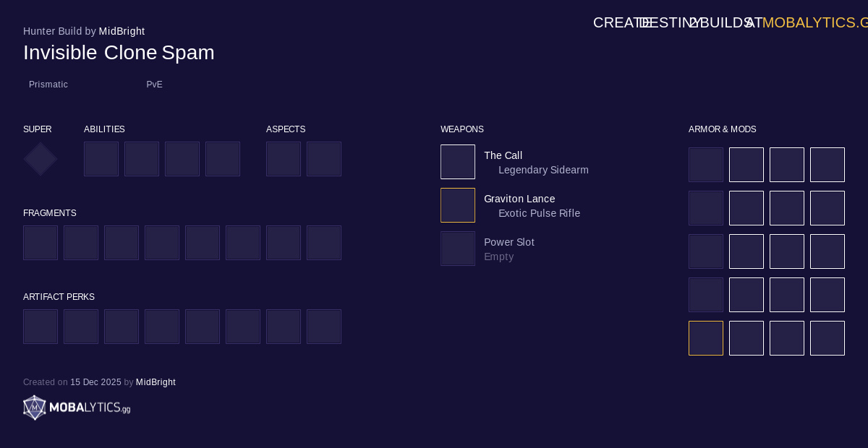Viewport: 868px width, 448px height.
Task: Select the last Fragments slot icon
Action: point(324,243)
